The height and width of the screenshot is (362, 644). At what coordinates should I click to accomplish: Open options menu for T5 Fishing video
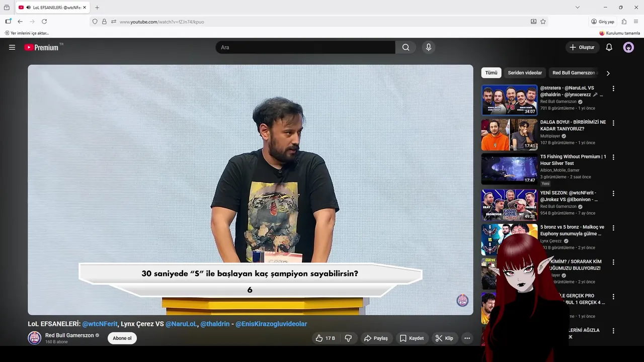pyautogui.click(x=613, y=157)
